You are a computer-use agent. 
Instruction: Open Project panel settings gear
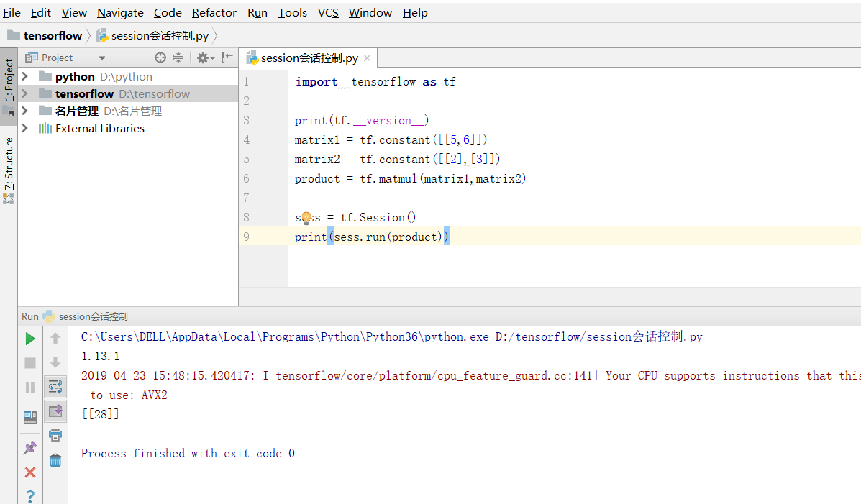tap(203, 58)
